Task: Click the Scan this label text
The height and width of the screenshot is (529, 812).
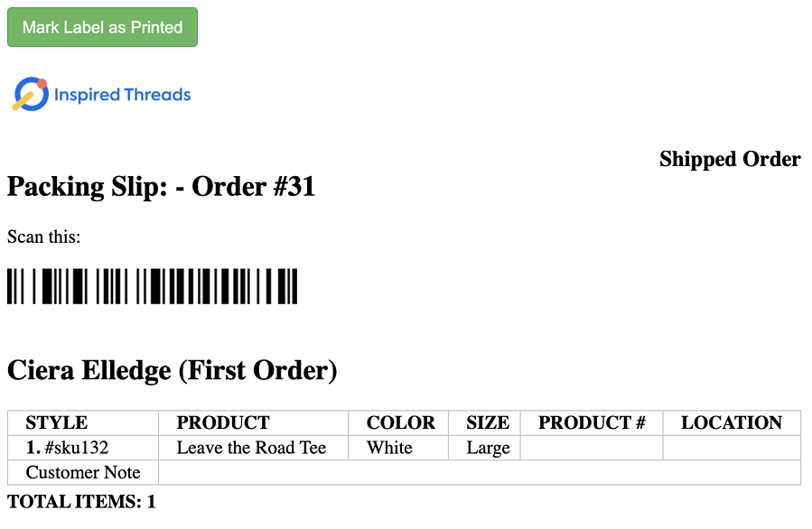Action: pos(44,237)
